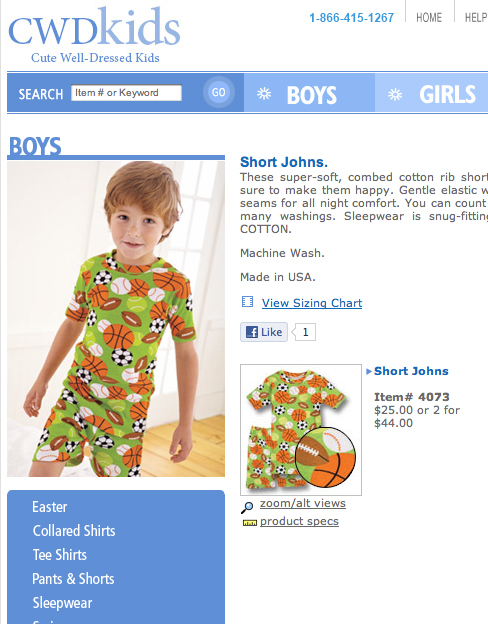Open the product specs link
This screenshot has width=488, height=624.
coord(299,521)
